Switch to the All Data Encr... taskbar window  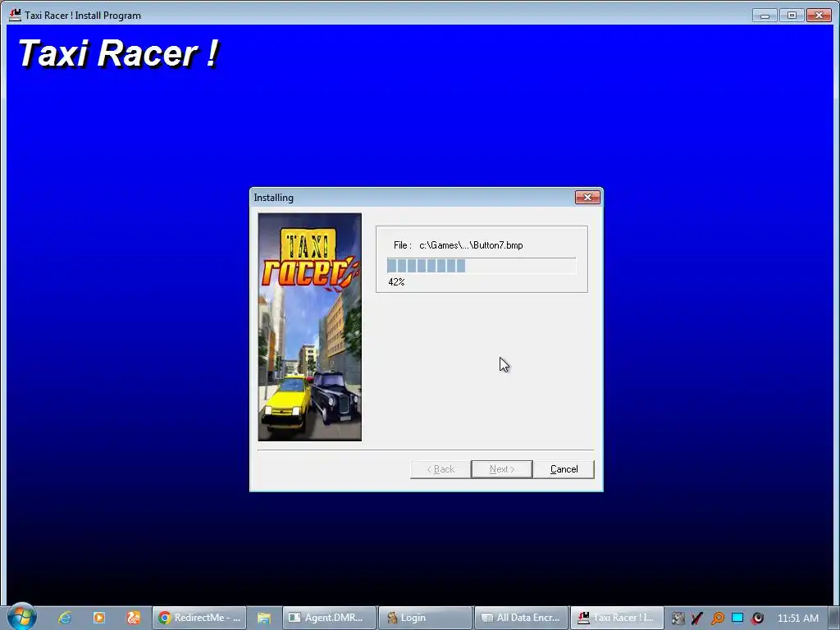(x=521, y=618)
